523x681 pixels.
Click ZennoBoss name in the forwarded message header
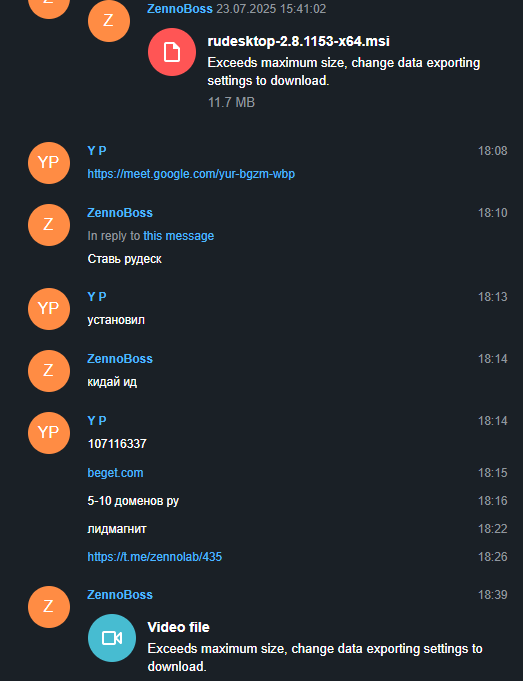(x=180, y=9)
